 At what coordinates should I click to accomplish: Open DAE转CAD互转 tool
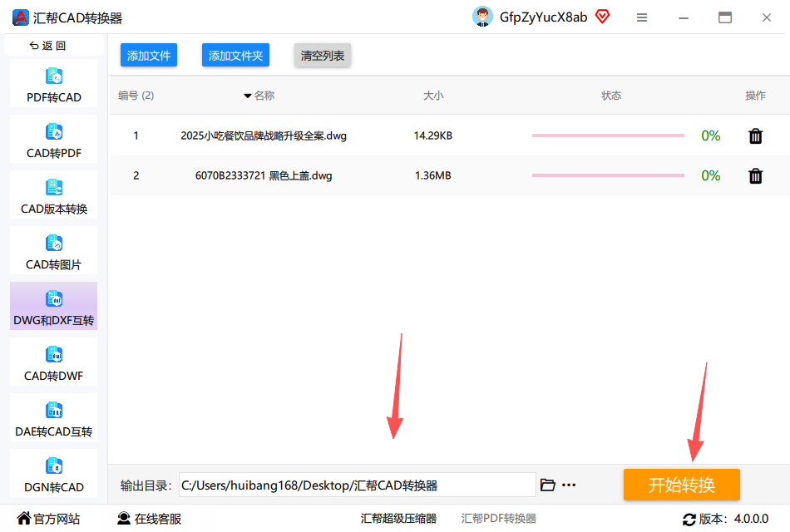tap(53, 417)
